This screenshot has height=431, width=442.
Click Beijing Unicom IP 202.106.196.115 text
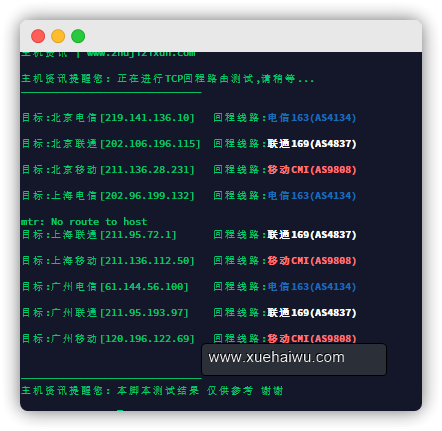(150, 144)
